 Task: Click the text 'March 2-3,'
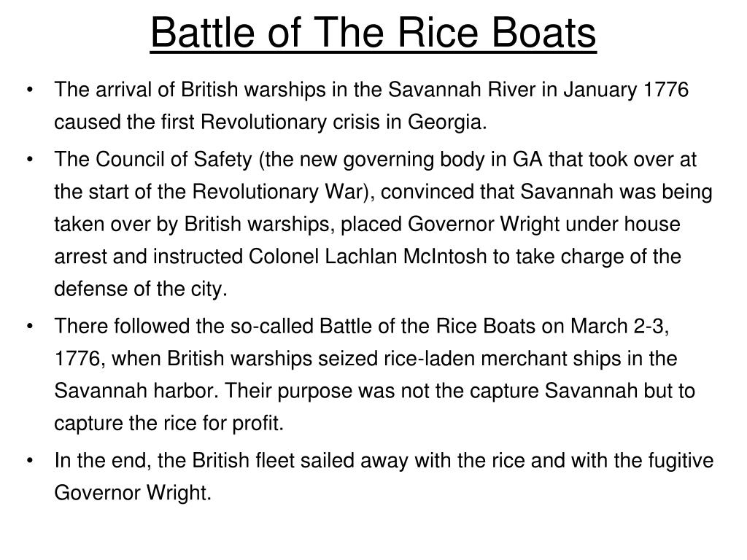(x=619, y=327)
